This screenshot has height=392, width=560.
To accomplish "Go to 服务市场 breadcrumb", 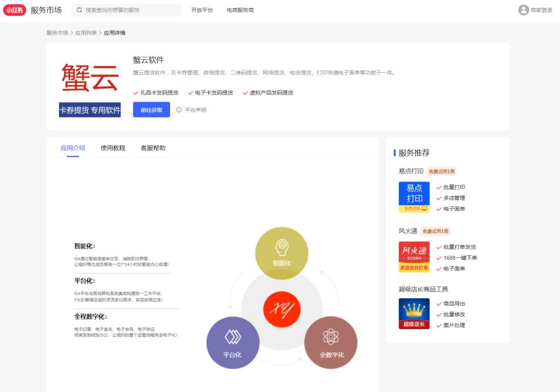I will click(57, 33).
